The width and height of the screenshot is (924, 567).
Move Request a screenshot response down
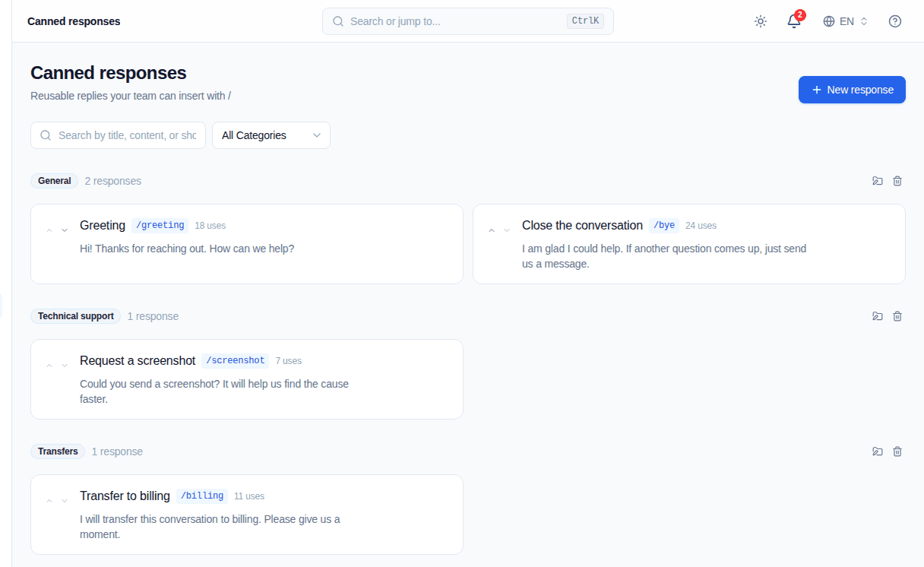tap(65, 365)
